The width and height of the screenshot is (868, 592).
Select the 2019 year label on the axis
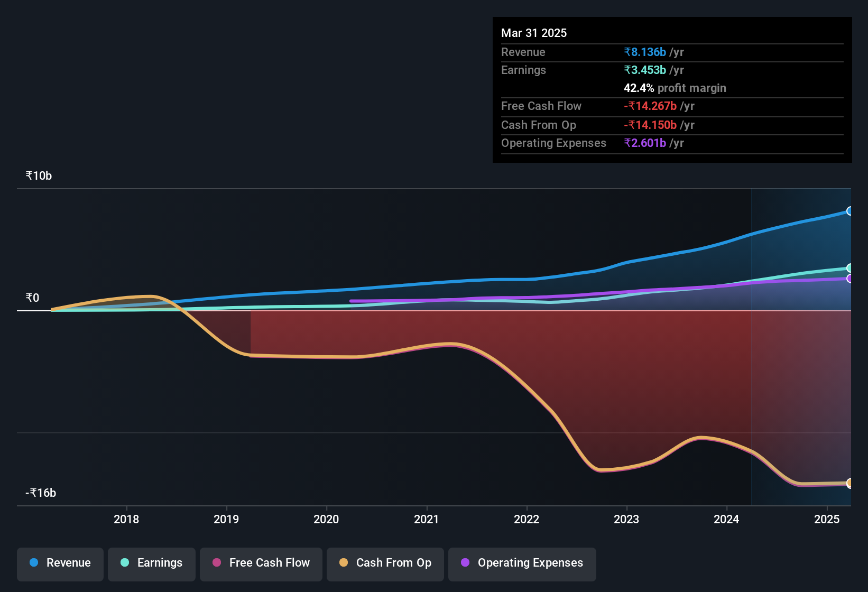[226, 520]
